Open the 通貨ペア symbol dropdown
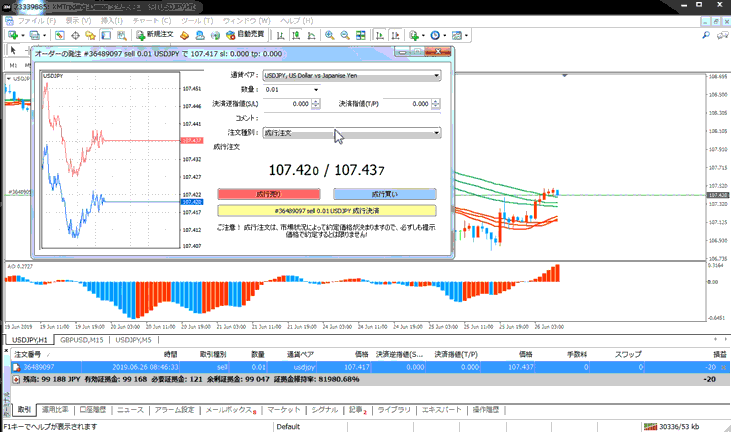This screenshot has width=731, height=432. [x=436, y=75]
